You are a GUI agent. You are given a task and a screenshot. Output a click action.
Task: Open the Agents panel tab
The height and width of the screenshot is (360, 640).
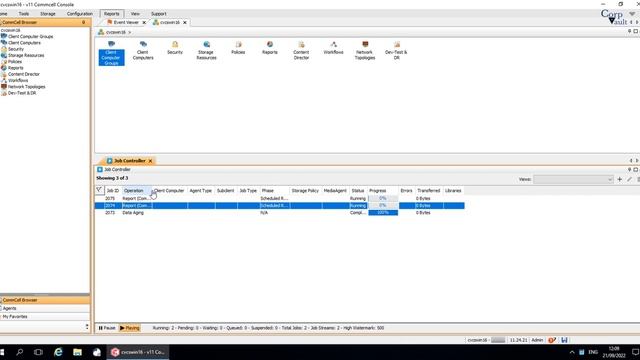click(45, 309)
